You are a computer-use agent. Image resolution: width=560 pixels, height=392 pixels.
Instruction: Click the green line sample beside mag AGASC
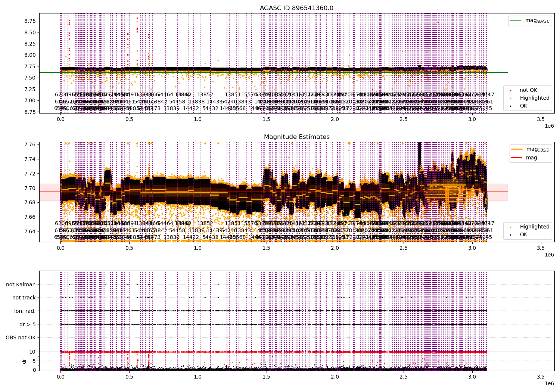point(516,21)
